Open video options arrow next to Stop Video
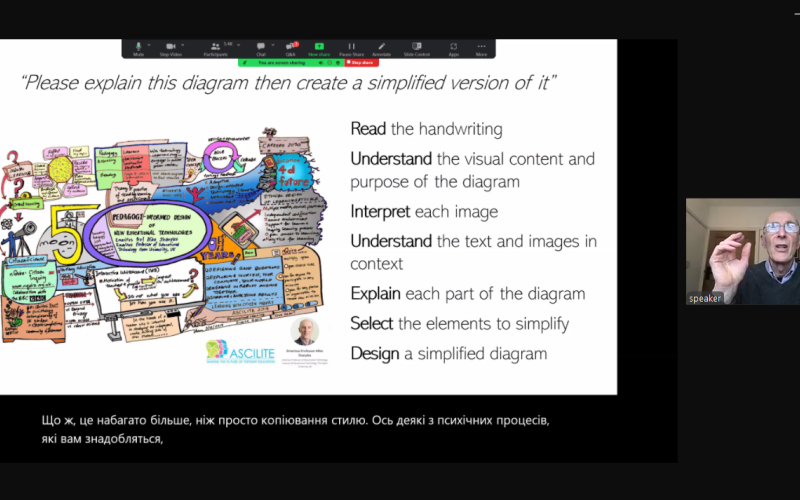This screenshot has height=500, width=800. pos(183,45)
